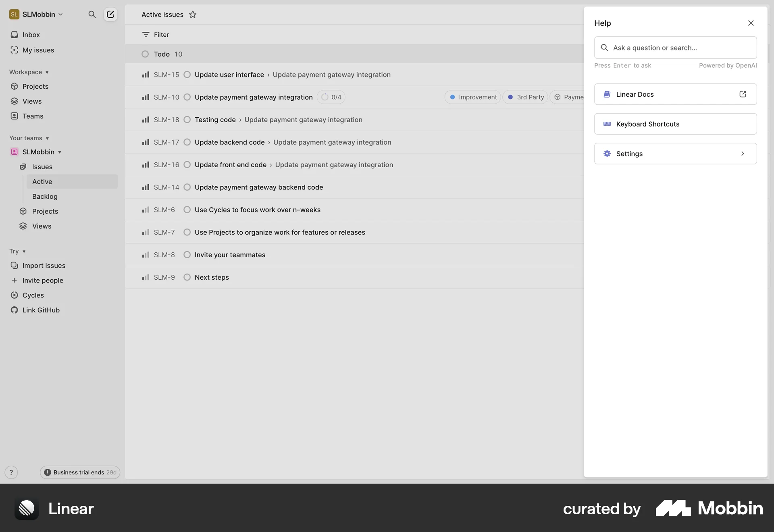Click SLM-9's status circle on Next steps
The height and width of the screenshot is (532, 774).
point(187,277)
